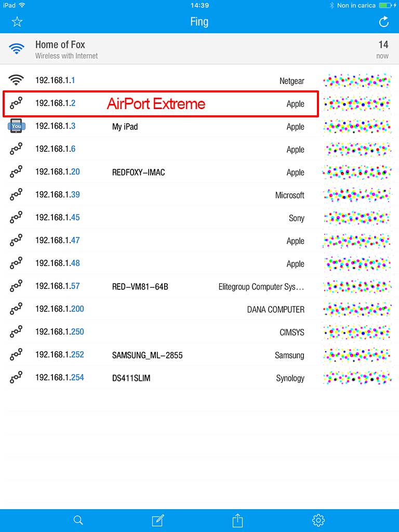399x532 pixels.
Task: Tap the node icon for 192.168.1.252
Action: (16, 354)
